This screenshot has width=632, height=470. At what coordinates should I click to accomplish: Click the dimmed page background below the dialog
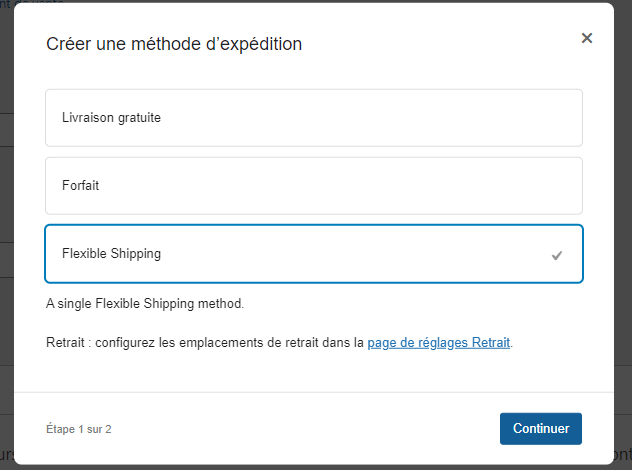[300, 467]
